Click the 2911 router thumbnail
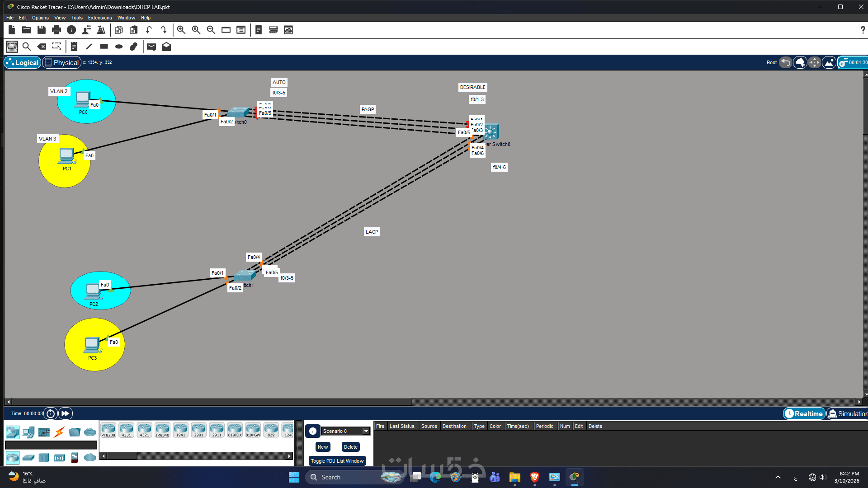This screenshot has width=868, height=488. [217, 430]
